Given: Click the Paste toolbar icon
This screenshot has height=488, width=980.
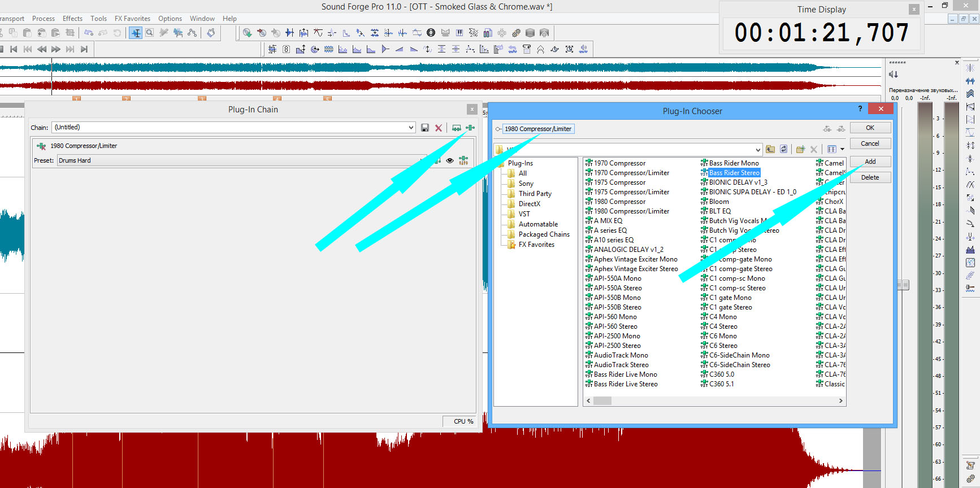Looking at the screenshot, I should click(x=27, y=33).
